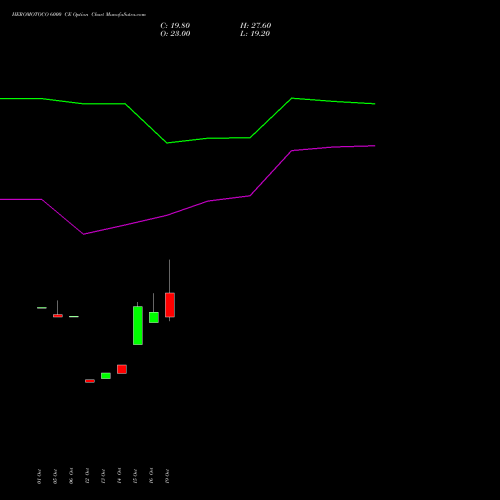Screen dimensions: 500x500
Task: Click the thin red candle for 12 Oct
Action: 90,381
